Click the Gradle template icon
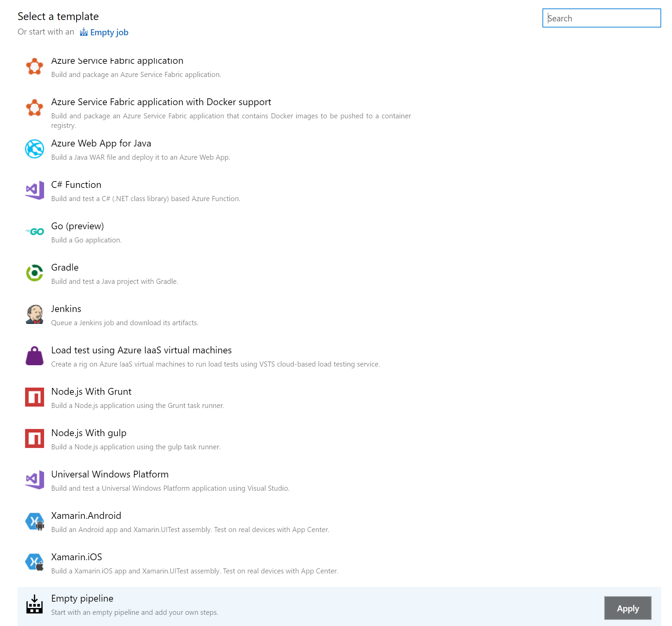Viewport: 672px width, 626px height. click(x=35, y=273)
